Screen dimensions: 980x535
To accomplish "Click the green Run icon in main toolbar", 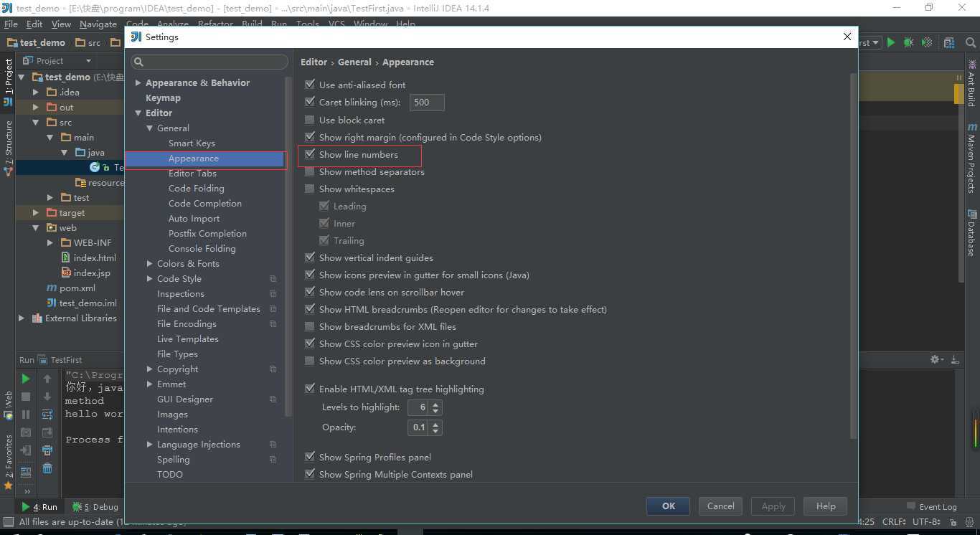I will coord(891,42).
